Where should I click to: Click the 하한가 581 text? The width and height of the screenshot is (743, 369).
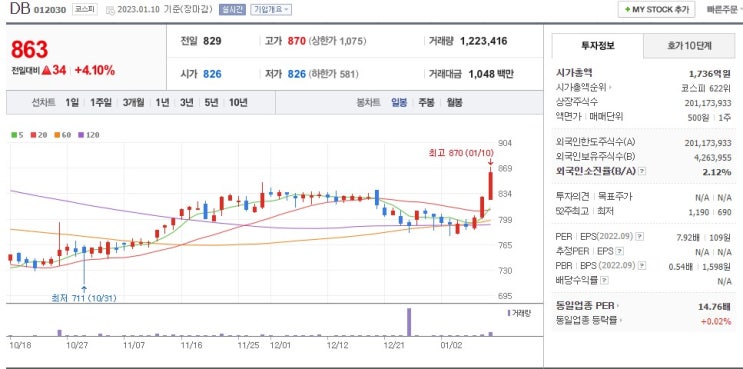click(x=334, y=74)
